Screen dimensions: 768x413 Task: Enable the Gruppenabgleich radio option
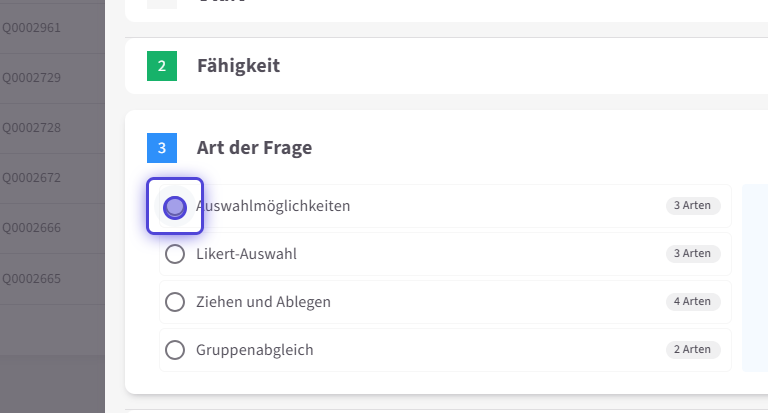pos(175,350)
